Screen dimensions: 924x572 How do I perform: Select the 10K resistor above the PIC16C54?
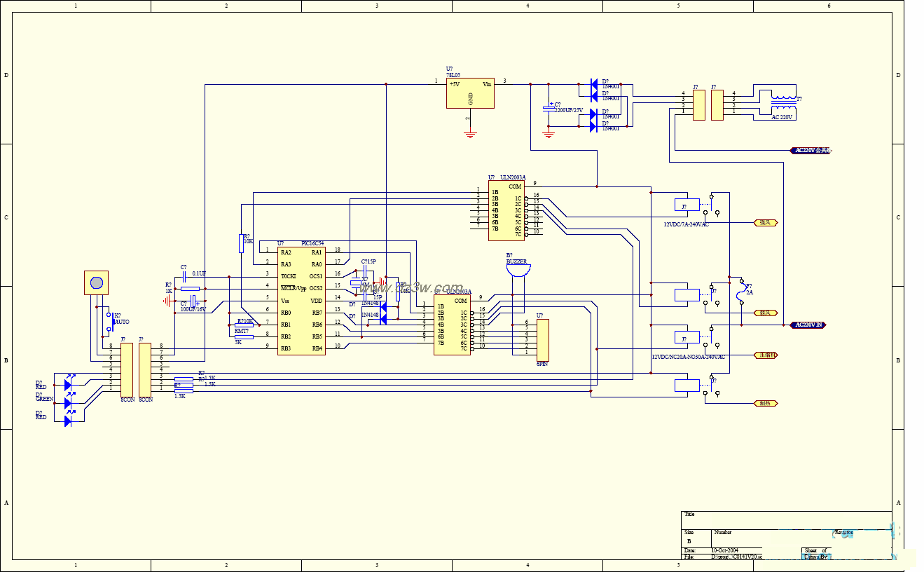point(242,243)
